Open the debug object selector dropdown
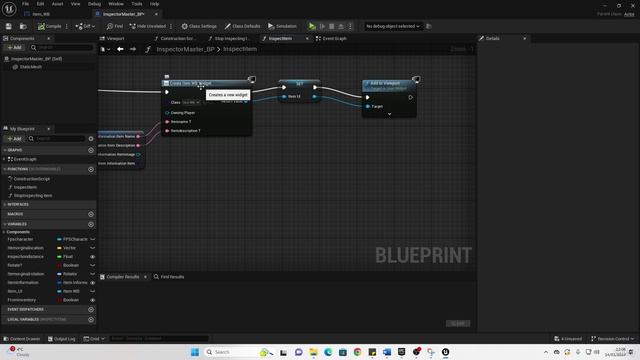This screenshot has width=640, height=360. [393, 26]
